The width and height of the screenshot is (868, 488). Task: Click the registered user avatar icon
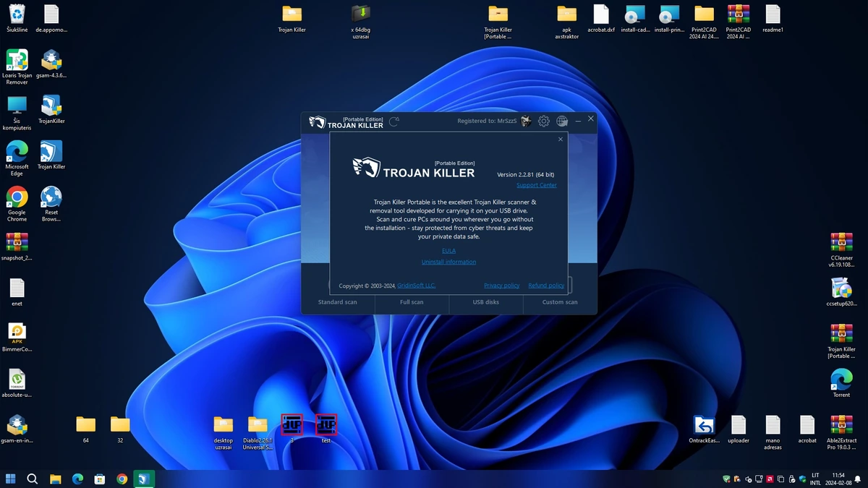point(526,121)
